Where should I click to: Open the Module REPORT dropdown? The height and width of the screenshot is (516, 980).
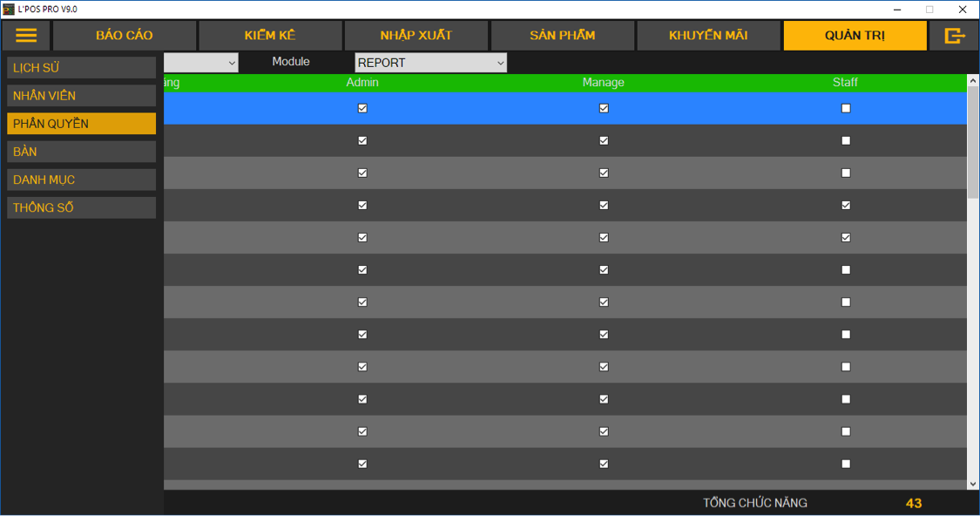[430, 63]
